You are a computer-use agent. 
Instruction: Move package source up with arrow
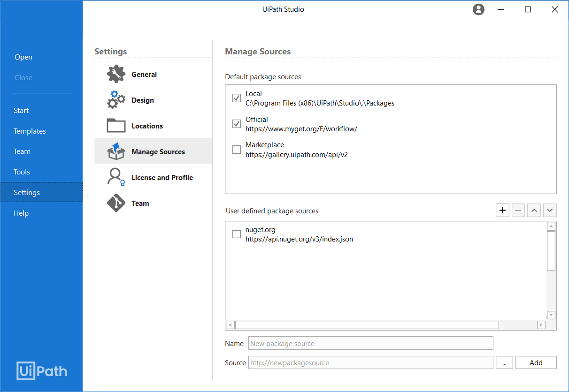click(x=534, y=211)
